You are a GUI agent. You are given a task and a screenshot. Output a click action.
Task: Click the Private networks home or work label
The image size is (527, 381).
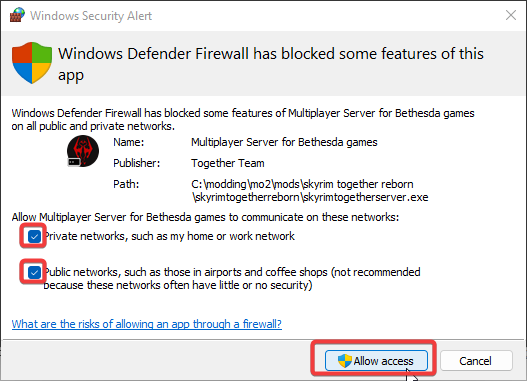click(x=169, y=236)
